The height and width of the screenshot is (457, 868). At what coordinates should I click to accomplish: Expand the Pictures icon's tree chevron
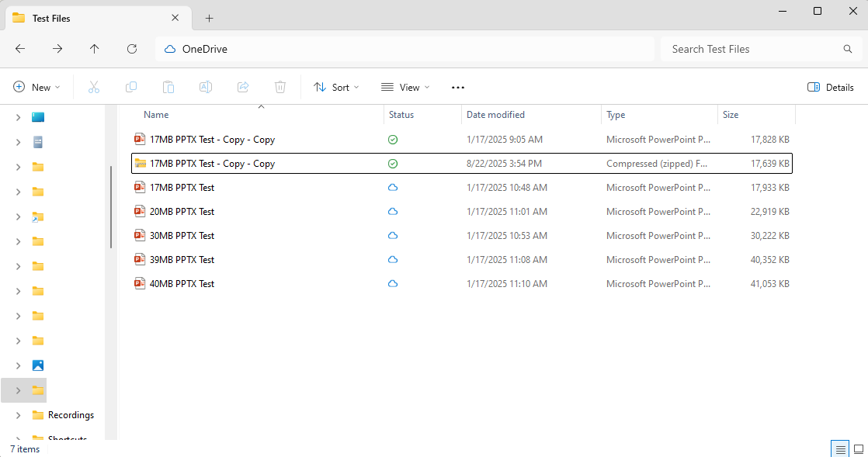tap(19, 365)
